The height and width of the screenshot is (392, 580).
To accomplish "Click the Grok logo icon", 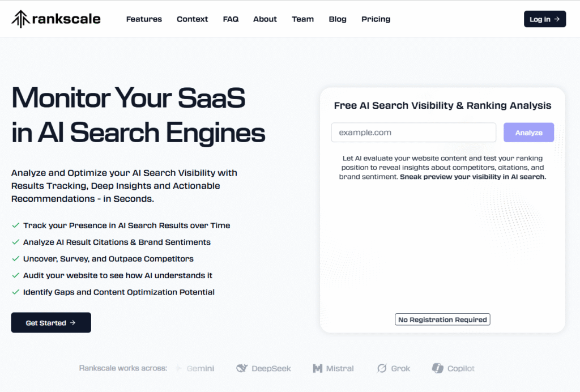I will [x=382, y=368].
